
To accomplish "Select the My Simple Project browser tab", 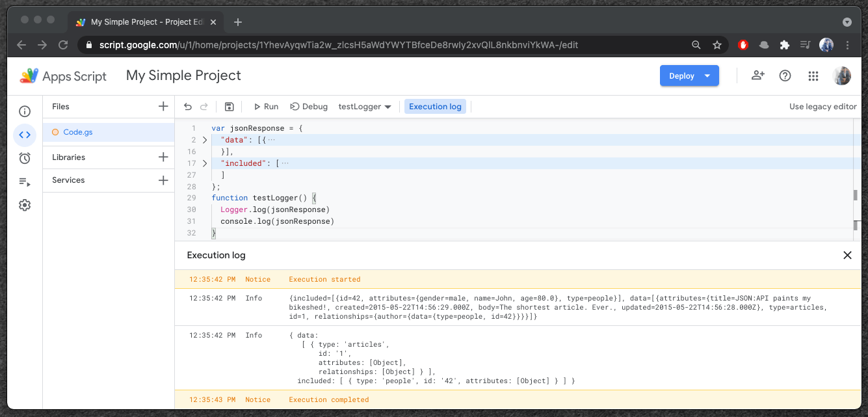I will point(146,22).
